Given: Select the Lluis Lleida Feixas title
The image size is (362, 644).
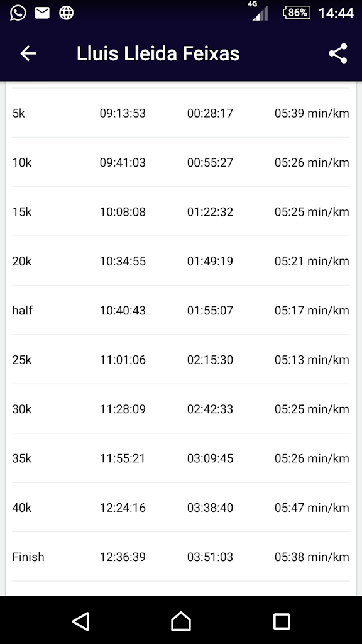Looking at the screenshot, I should (x=158, y=54).
